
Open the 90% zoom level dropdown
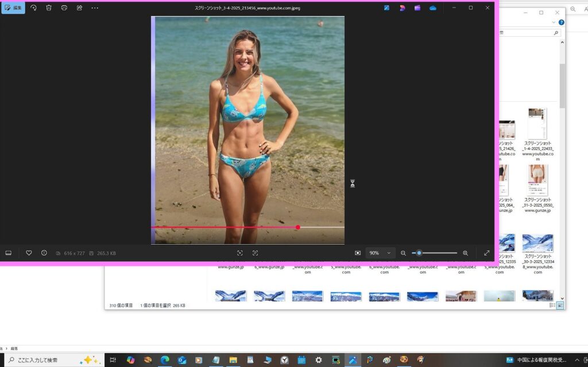tap(380, 253)
